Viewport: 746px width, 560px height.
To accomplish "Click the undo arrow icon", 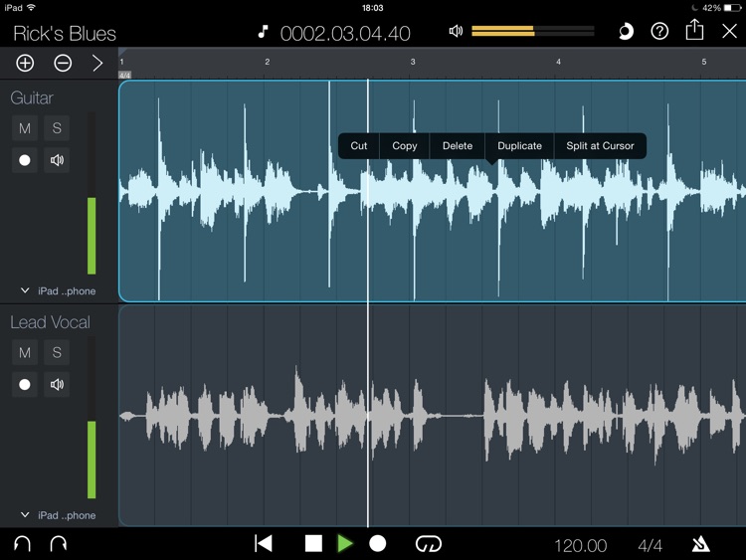I will 21,544.
